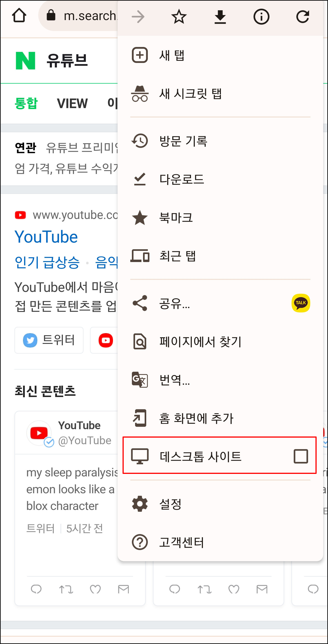Open 고객센터 help entry
The image size is (328, 644).
(x=220, y=542)
